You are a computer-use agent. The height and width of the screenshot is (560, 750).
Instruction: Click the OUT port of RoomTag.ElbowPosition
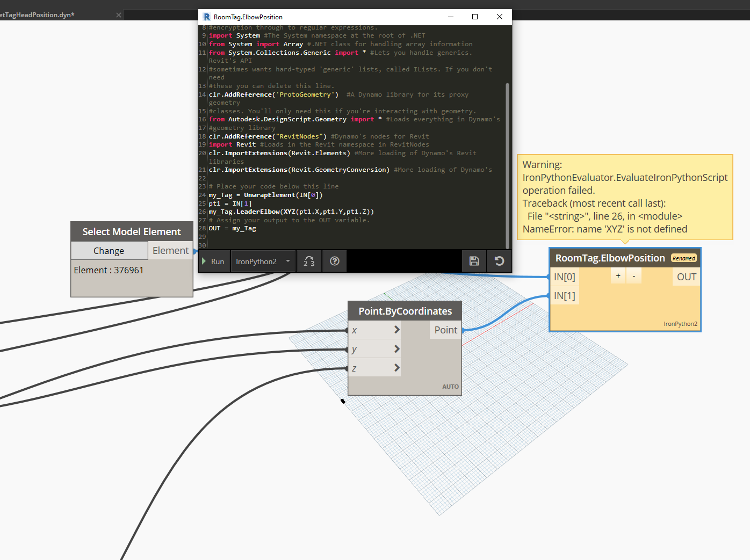686,277
